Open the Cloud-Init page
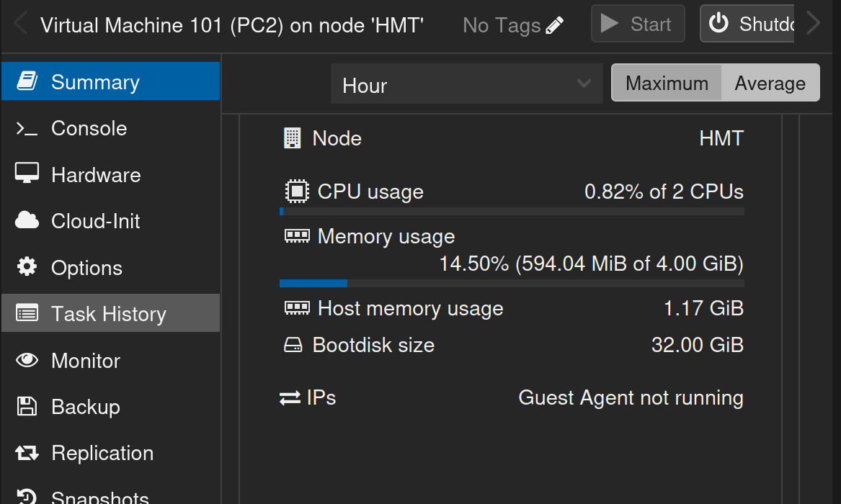Image resolution: width=841 pixels, height=504 pixels. pos(110,220)
